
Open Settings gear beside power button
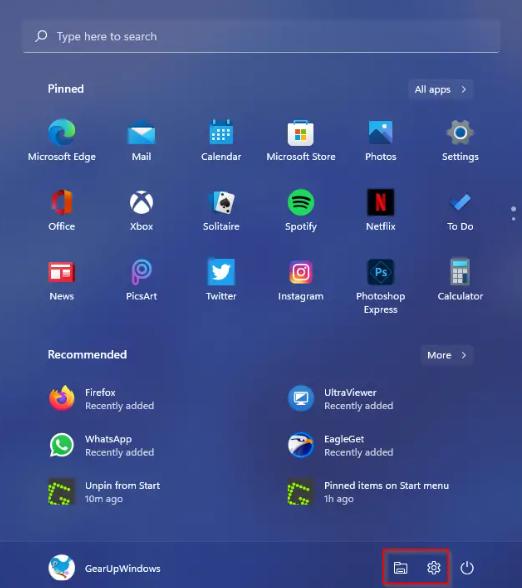(x=434, y=568)
